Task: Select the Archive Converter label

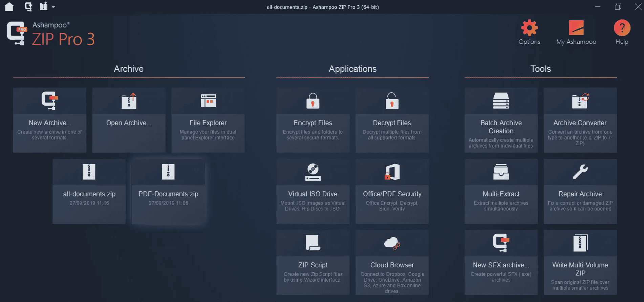Action: tap(580, 123)
